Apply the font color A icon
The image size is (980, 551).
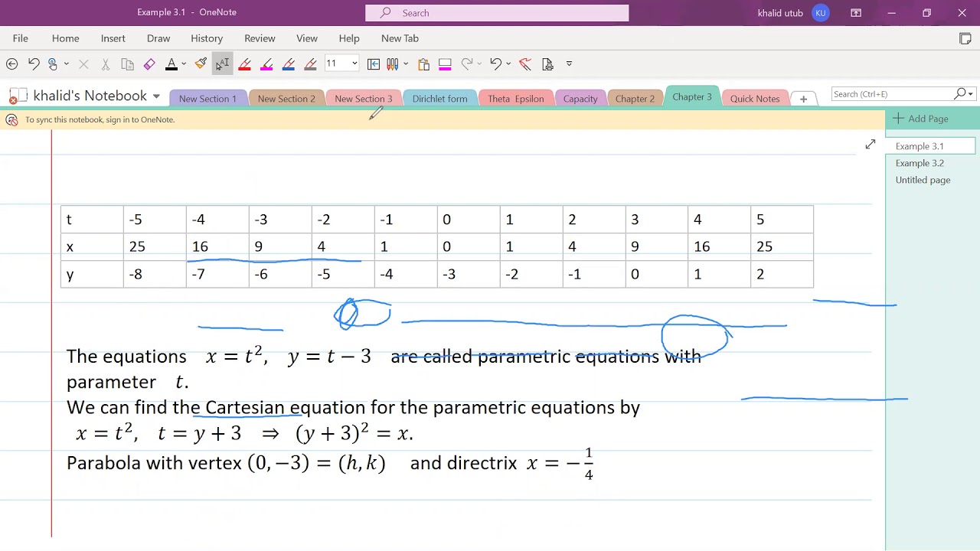click(171, 64)
